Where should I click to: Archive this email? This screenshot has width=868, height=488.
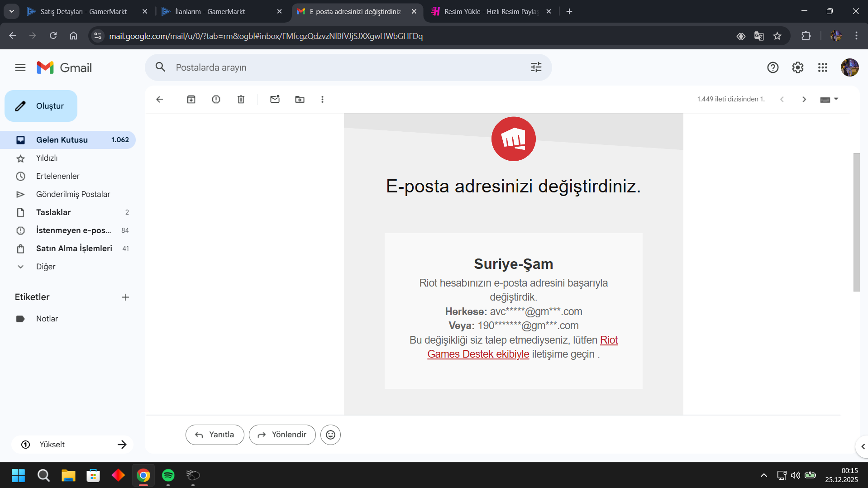[x=191, y=99]
